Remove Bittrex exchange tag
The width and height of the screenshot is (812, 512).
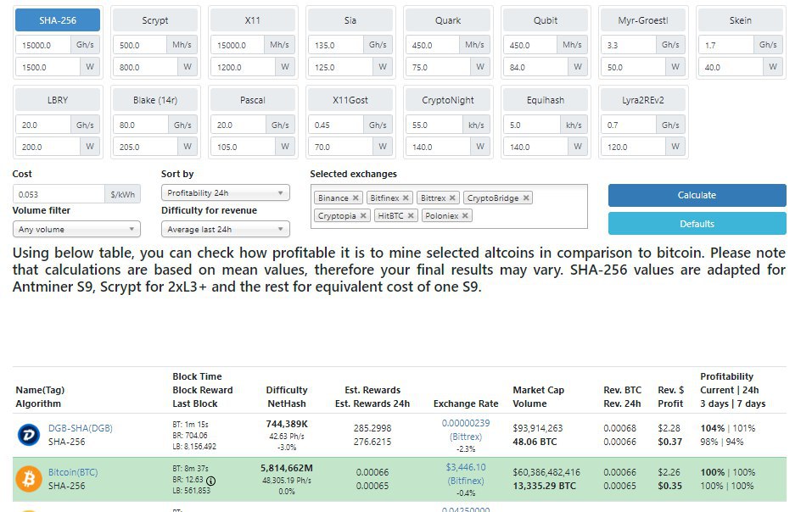point(452,198)
